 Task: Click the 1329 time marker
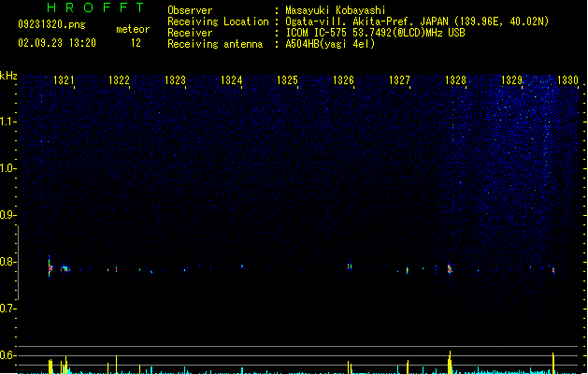512,80
